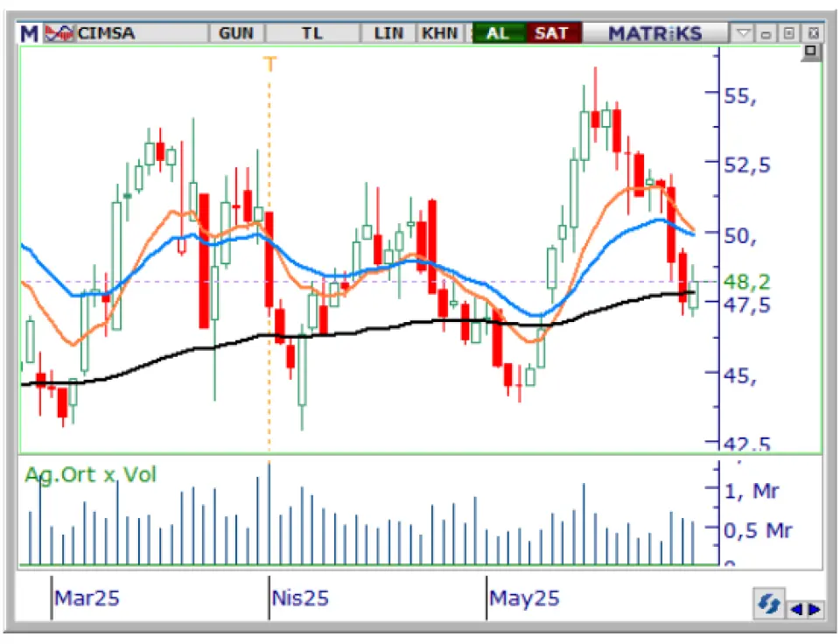Select the CIMSA symbol field
Viewport: 840px width, 644px height.
click(141, 33)
